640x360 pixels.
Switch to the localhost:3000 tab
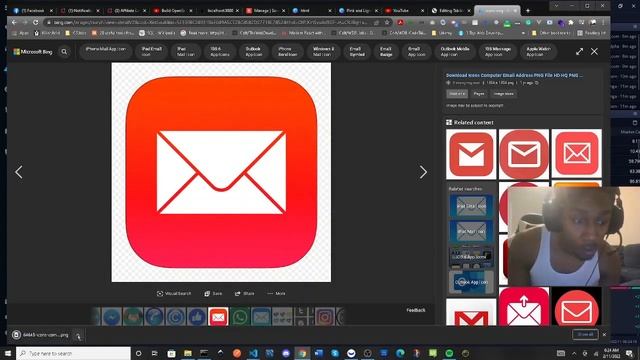tap(220, 11)
